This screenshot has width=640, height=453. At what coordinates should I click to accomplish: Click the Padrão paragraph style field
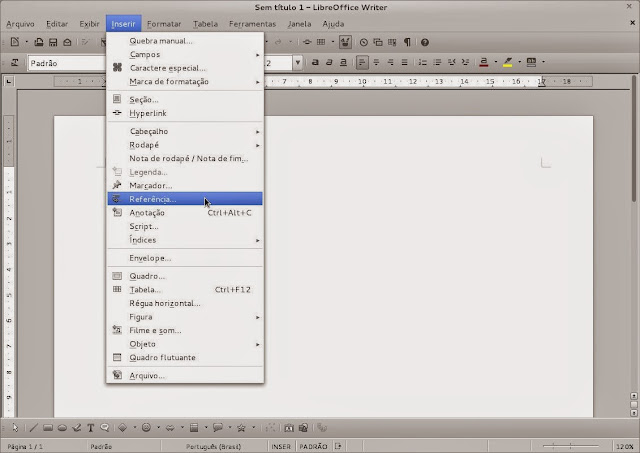click(67, 63)
